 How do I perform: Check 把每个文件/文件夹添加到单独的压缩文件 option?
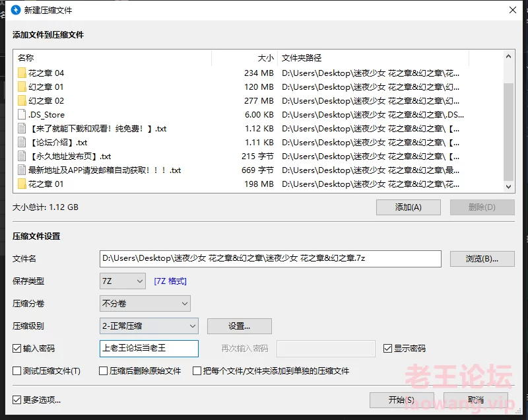click(197, 371)
